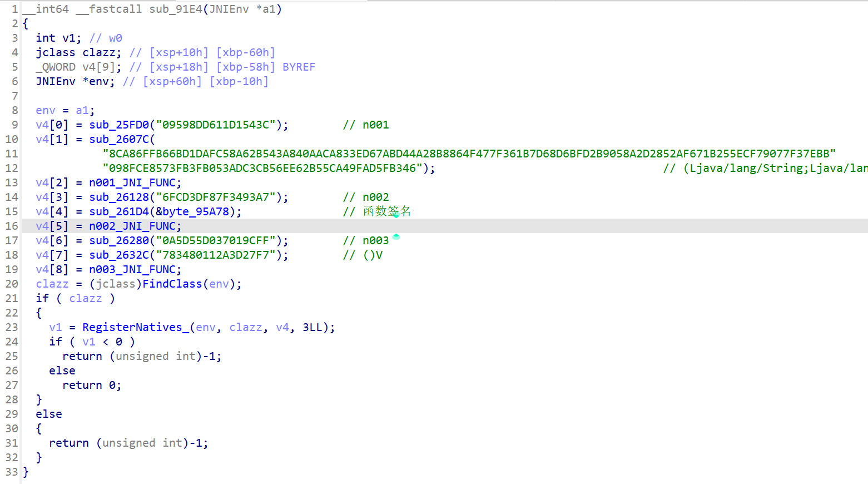Click the 'return 0;' statement
Viewport: 868px width, 484px height.
pos(92,385)
